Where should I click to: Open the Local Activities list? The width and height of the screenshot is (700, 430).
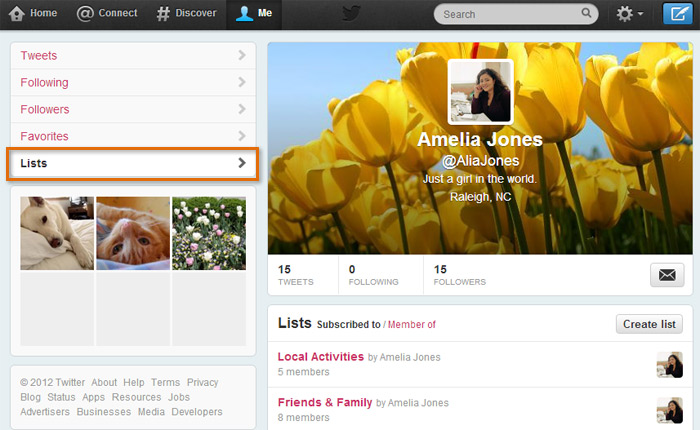(321, 357)
